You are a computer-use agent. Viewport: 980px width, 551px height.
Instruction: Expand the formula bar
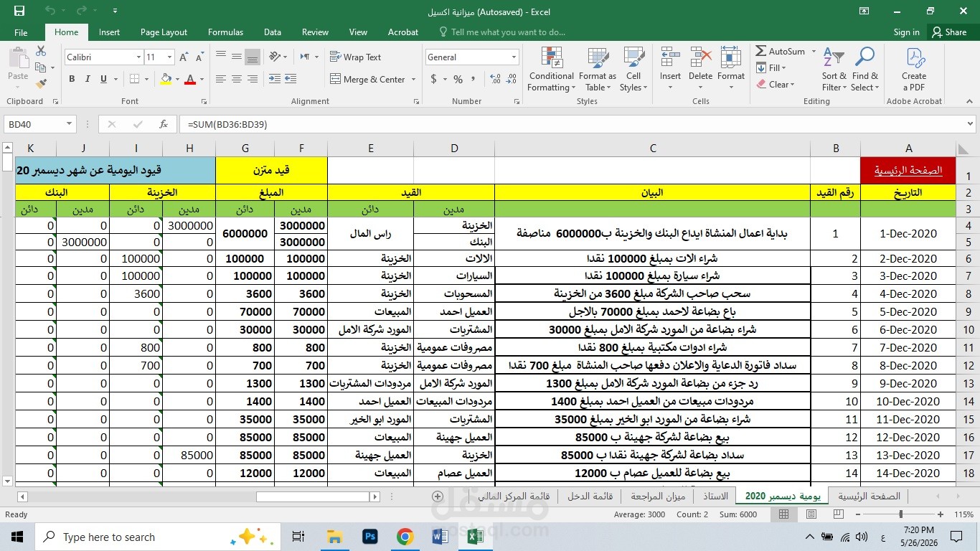971,124
